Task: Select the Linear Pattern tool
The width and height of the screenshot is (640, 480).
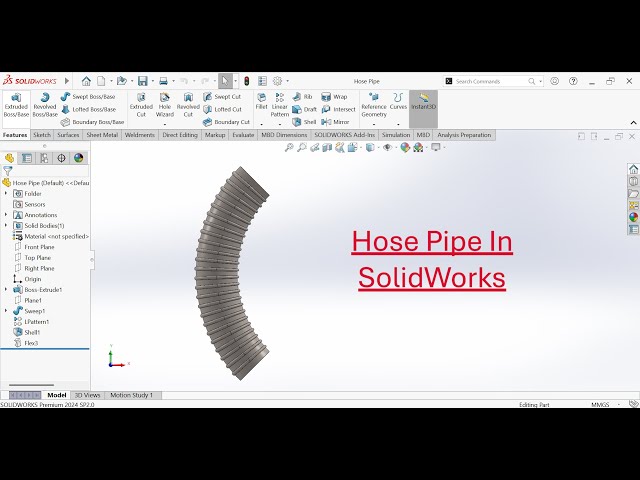Action: (280, 105)
